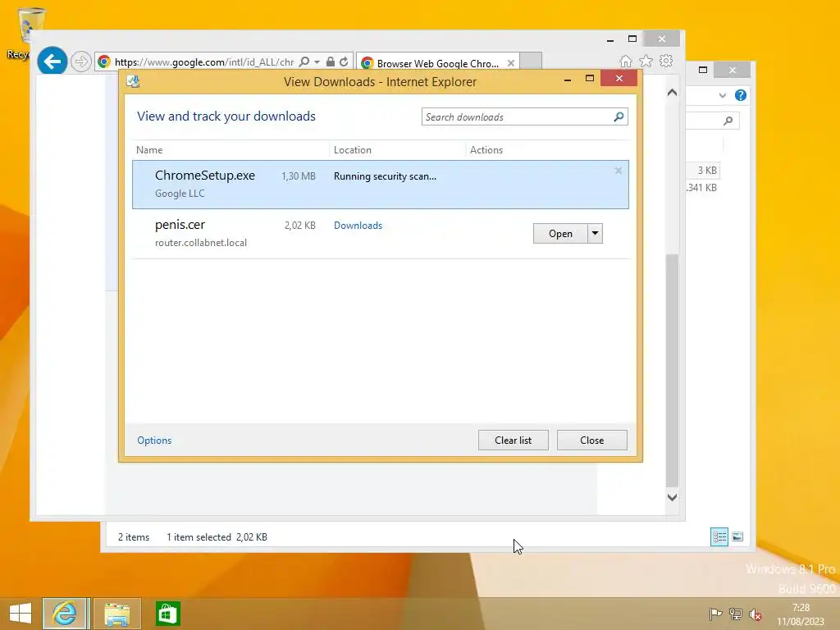
Task: Click the security lock icon in address bar
Action: (331, 62)
